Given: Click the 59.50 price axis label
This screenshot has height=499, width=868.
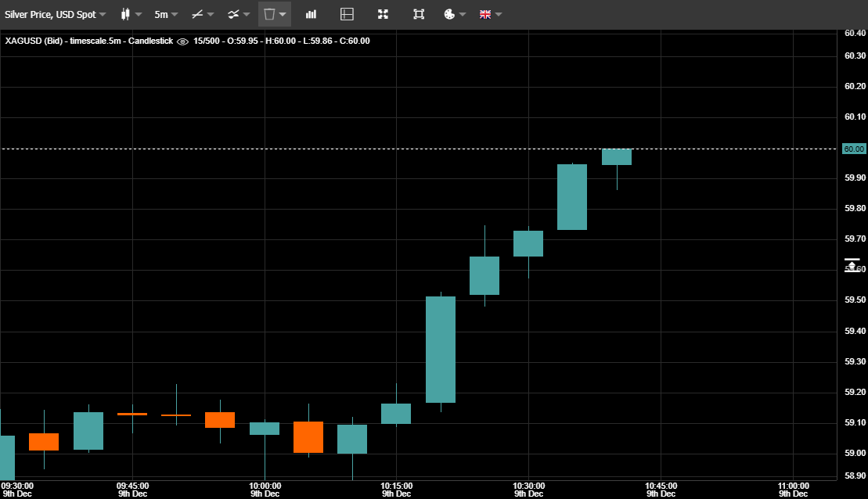Looking at the screenshot, I should 855,300.
